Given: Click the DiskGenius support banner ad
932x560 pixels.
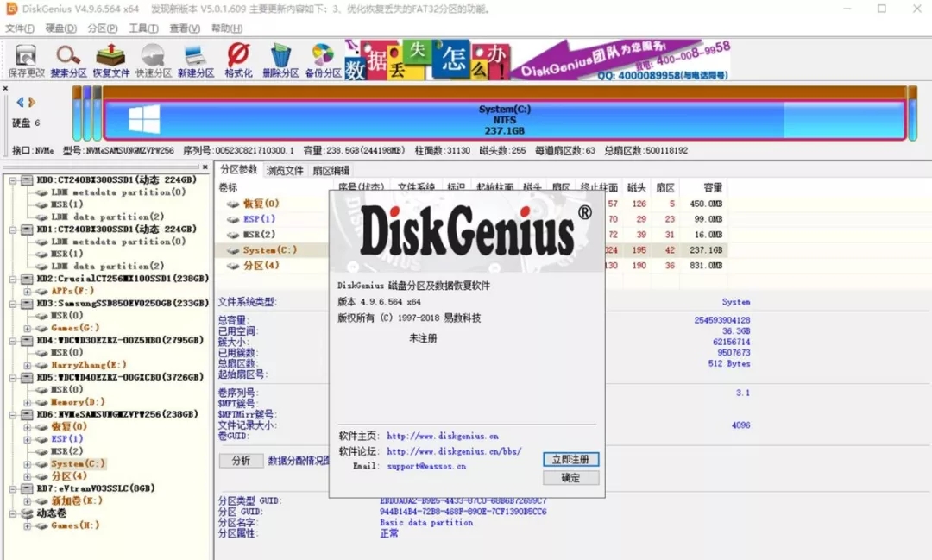Looking at the screenshot, I should coord(538,60).
